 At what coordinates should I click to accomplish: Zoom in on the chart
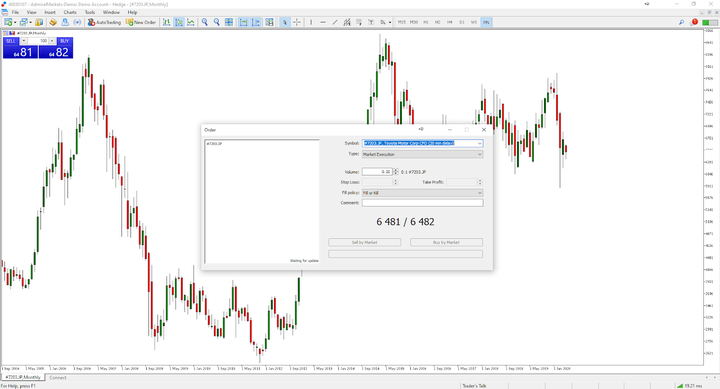[205, 22]
